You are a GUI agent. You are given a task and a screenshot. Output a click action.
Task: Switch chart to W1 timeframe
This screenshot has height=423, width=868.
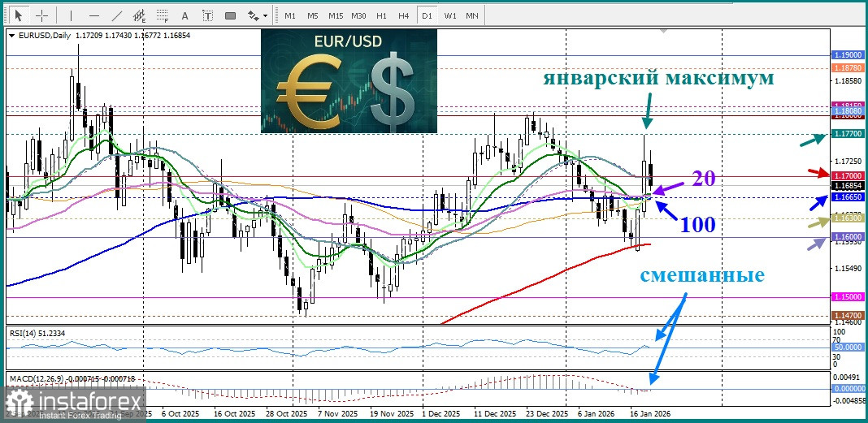pyautogui.click(x=450, y=15)
